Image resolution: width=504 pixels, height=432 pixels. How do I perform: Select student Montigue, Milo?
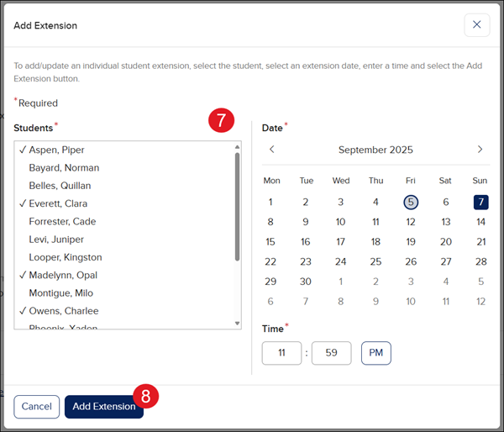point(60,293)
